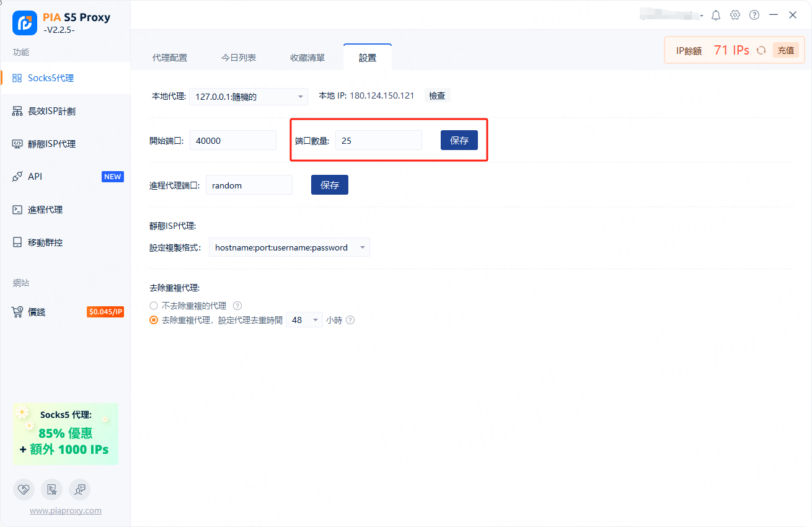Expand the 本地代理 127.0.0.1 dropdown
The image size is (812, 527).
point(248,97)
